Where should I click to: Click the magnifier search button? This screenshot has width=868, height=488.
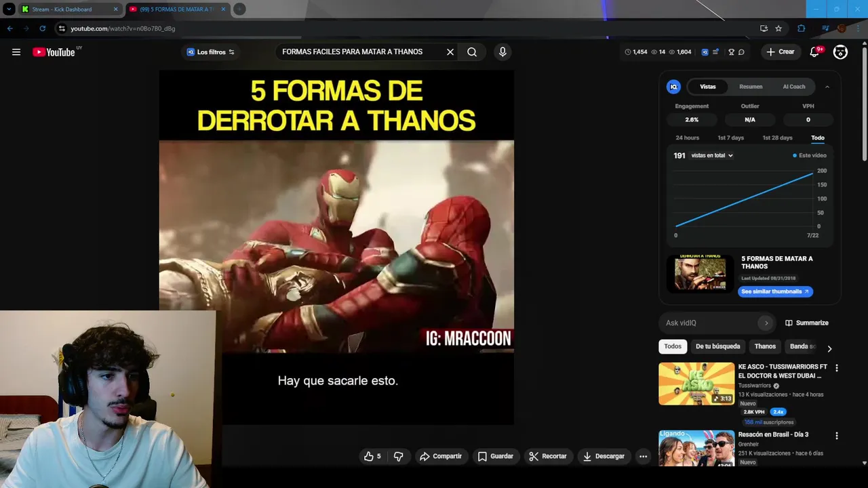(472, 52)
